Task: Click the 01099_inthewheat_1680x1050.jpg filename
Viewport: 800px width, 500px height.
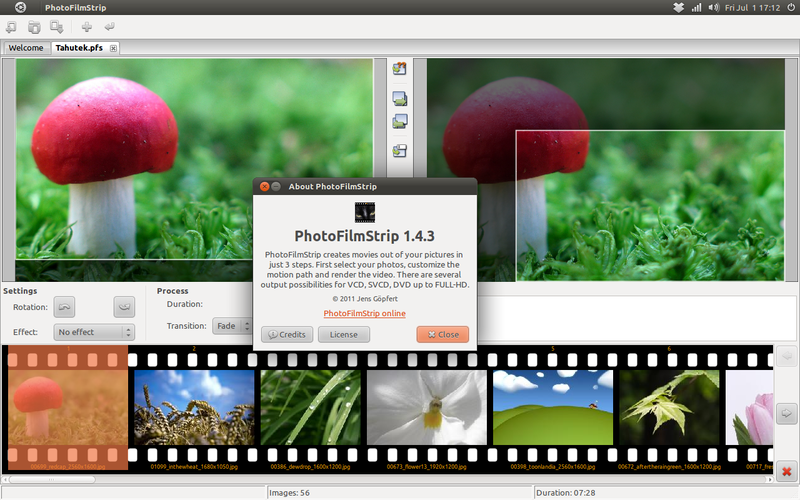Action: click(x=194, y=467)
